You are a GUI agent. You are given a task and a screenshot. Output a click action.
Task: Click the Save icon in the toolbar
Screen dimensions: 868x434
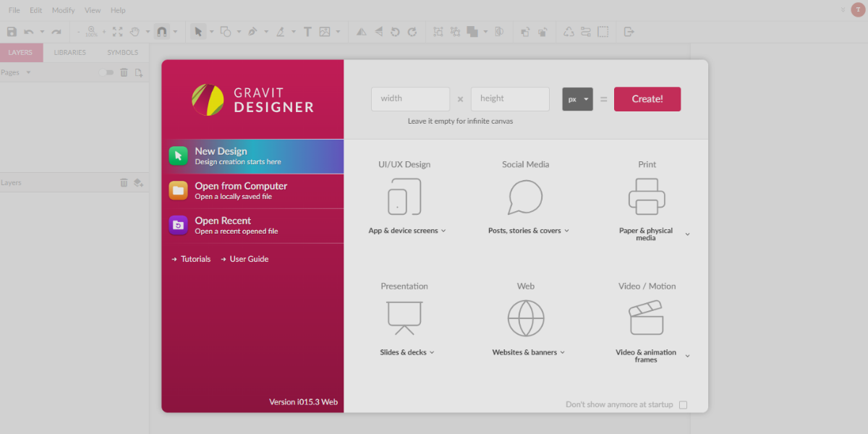tap(12, 32)
